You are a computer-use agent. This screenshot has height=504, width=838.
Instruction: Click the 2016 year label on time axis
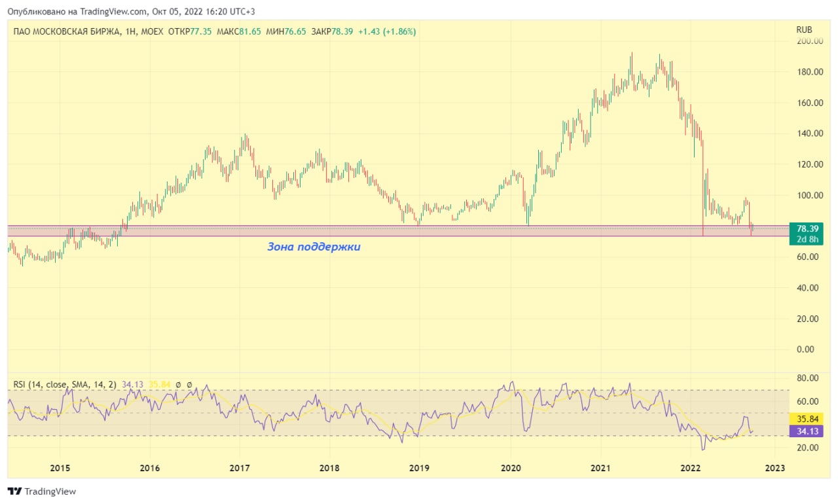[x=150, y=468]
